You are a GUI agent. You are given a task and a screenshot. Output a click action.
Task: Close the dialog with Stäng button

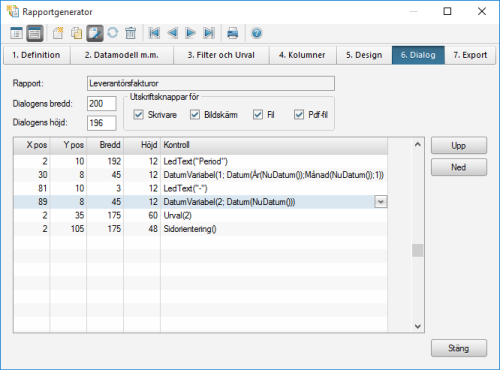[459, 348]
